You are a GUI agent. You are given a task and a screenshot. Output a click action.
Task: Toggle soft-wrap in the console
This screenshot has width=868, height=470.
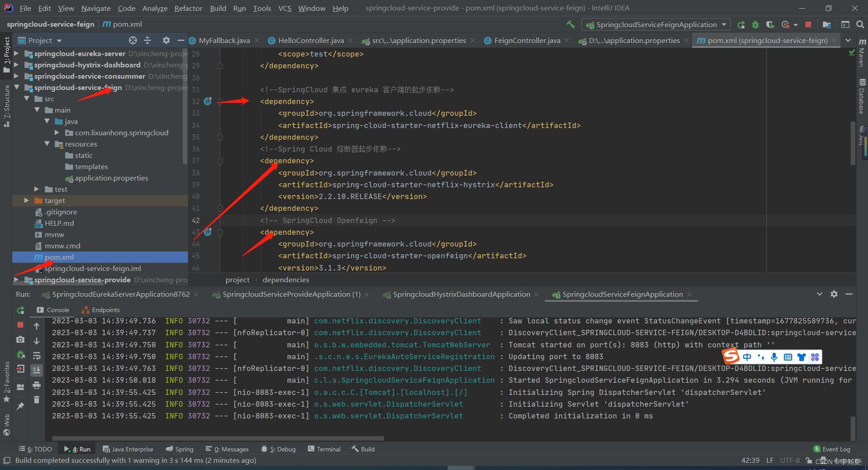click(37, 356)
